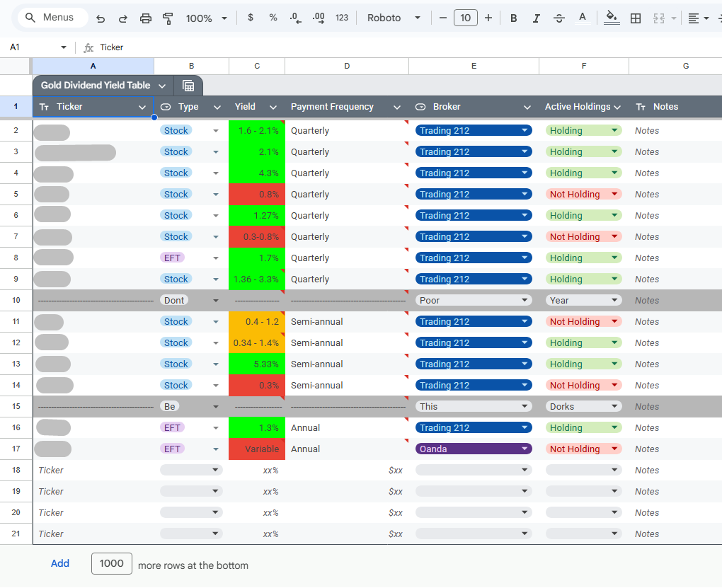Apply currency format with dollar icon
The width and height of the screenshot is (722, 588).
[x=251, y=18]
